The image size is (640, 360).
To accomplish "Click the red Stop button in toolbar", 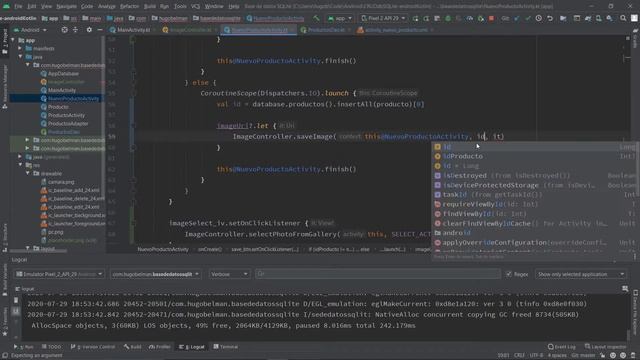I will coord(491,18).
